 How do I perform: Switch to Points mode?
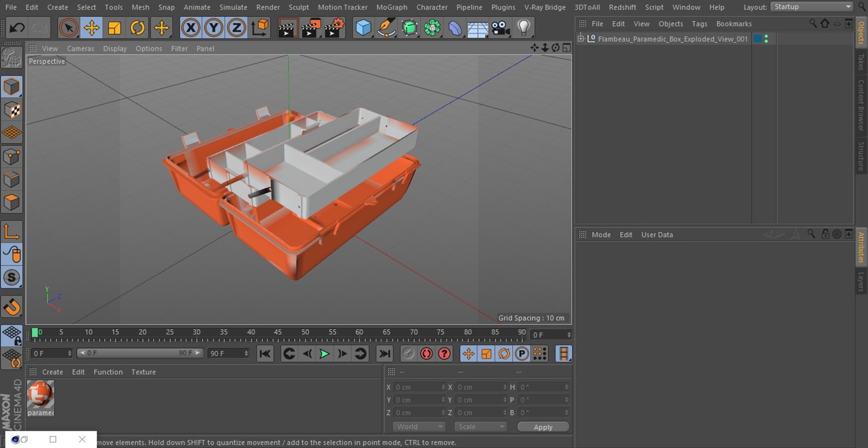pos(11,157)
